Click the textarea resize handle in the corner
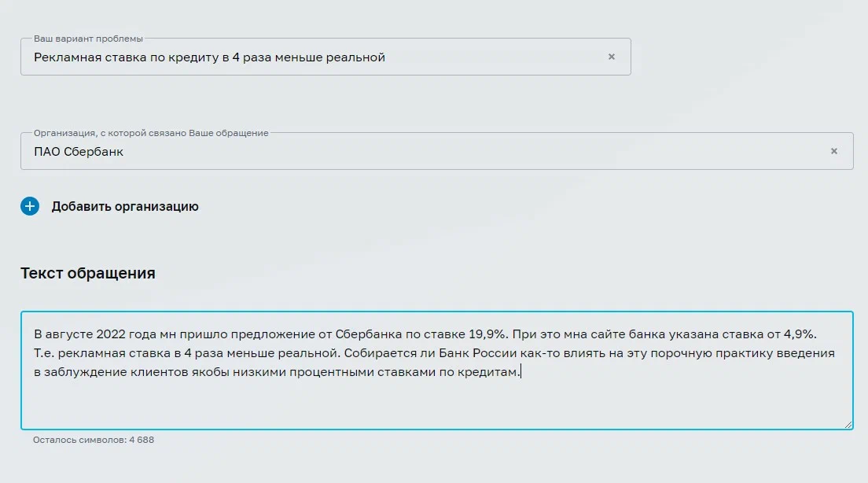This screenshot has height=483, width=868. [x=848, y=425]
